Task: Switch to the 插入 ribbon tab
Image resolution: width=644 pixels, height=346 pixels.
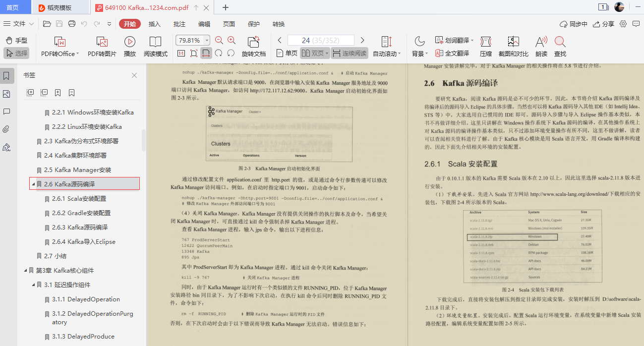Action: point(155,23)
